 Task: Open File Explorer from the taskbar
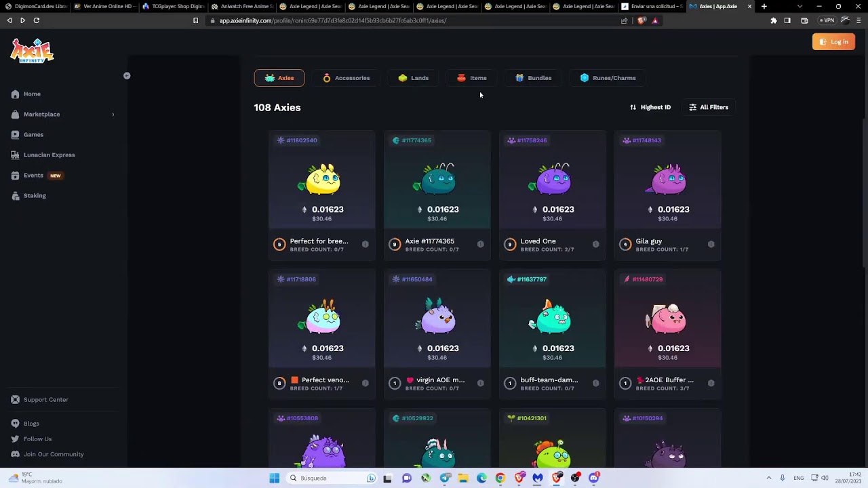(x=463, y=479)
